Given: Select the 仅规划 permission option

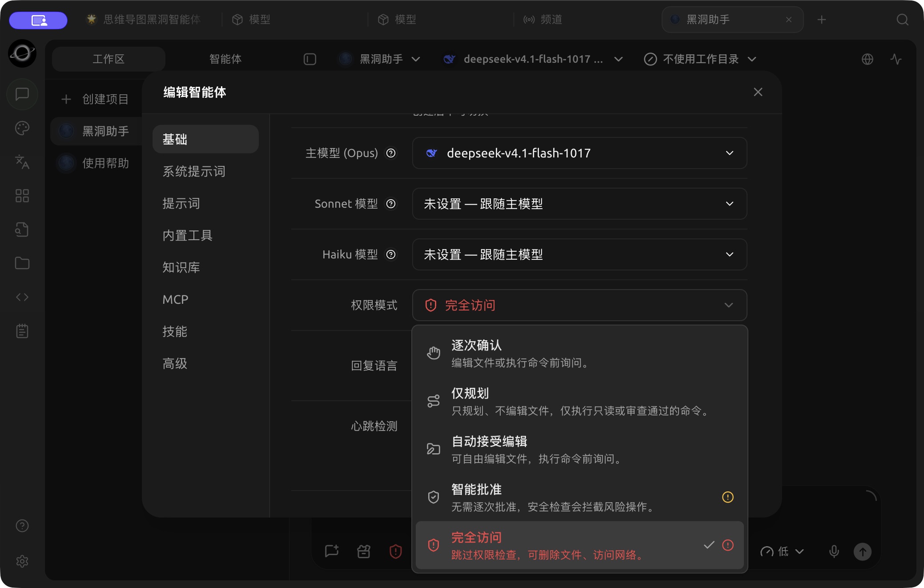Looking at the screenshot, I should coord(579,401).
